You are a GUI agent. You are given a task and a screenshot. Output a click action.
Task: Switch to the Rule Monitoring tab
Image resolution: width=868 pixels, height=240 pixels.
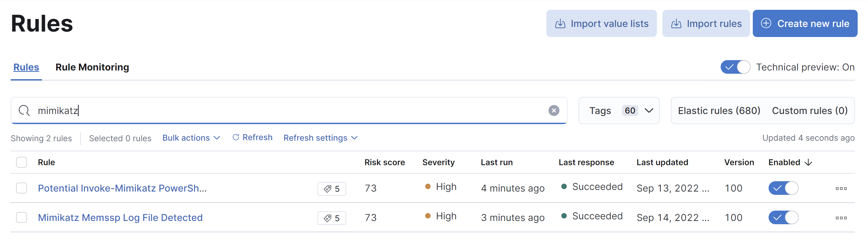[x=92, y=67]
